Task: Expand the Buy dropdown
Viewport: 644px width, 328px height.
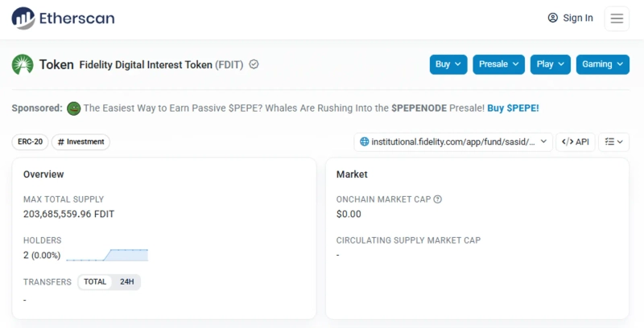Action: (x=448, y=64)
